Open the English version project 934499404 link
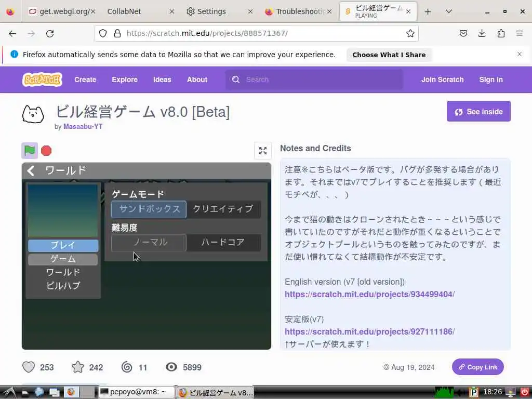The height and width of the screenshot is (399, 532). coord(369,294)
